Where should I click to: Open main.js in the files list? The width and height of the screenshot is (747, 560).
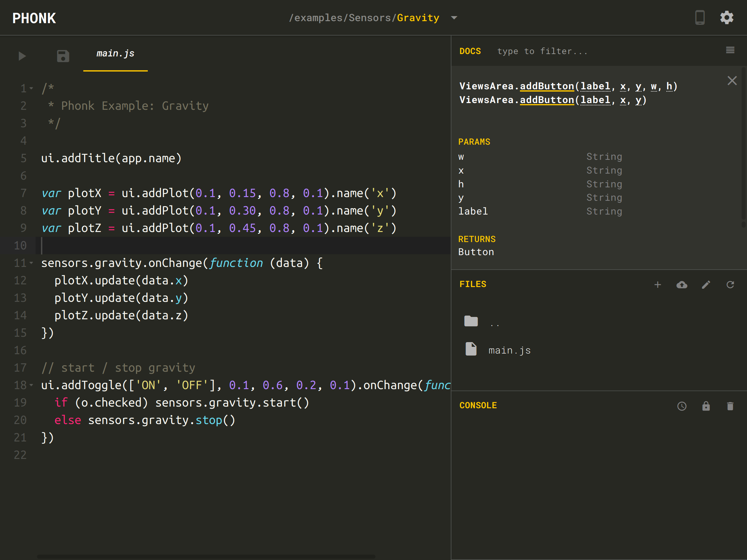[509, 351]
